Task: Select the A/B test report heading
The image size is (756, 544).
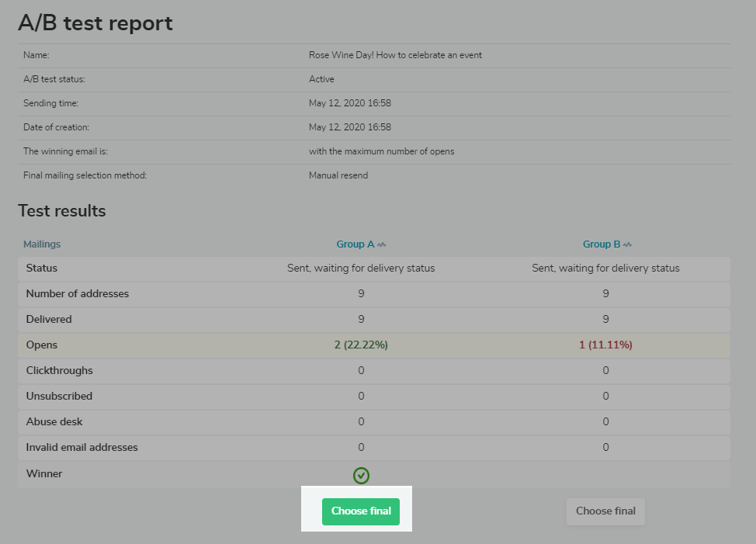Action: [95, 23]
